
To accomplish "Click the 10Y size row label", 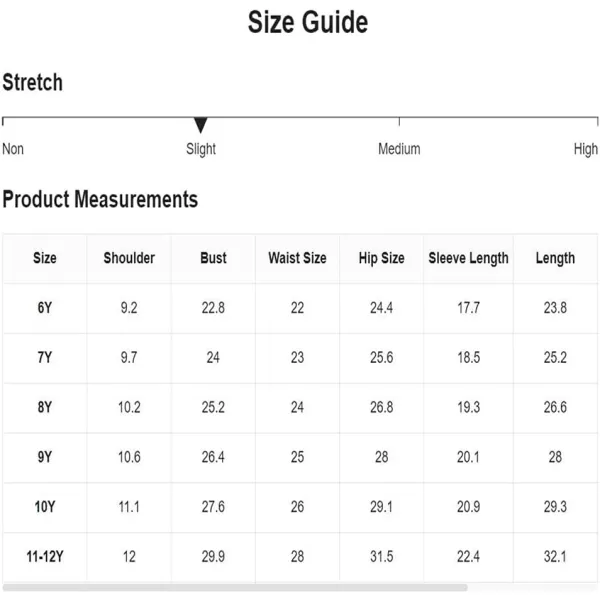I will tap(45, 507).
